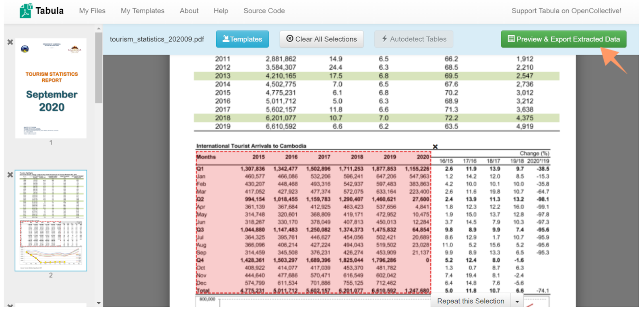The image size is (644, 312).
Task: Click Clear All Selections
Action: [x=322, y=39]
